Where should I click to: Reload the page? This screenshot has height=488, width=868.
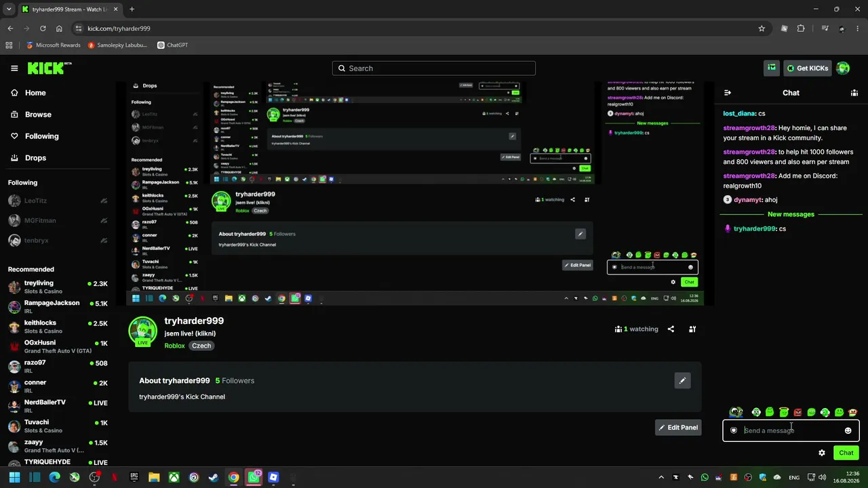(43, 28)
